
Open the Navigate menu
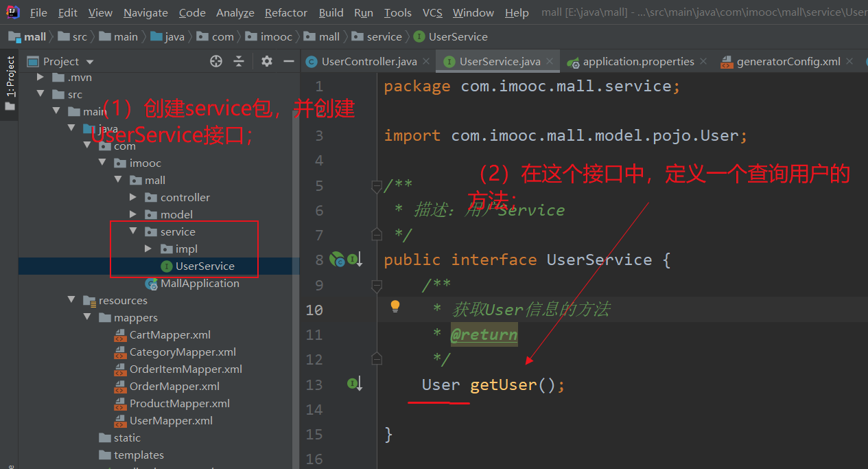[145, 12]
